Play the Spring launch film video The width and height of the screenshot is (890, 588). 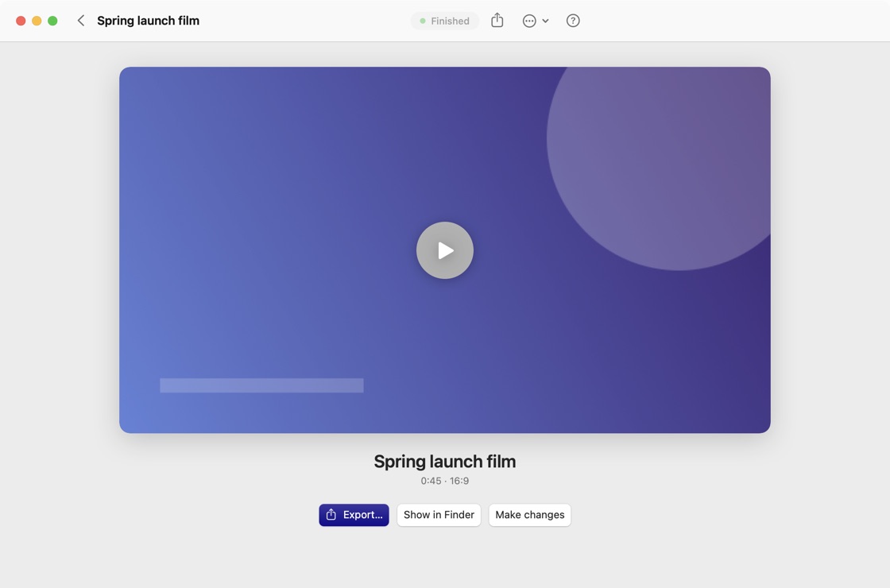[445, 250]
